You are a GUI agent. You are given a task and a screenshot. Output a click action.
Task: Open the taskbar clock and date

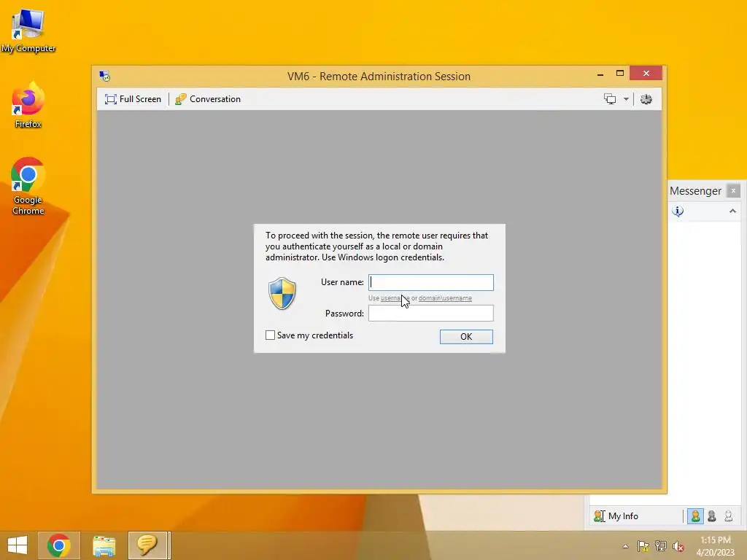[x=715, y=546]
